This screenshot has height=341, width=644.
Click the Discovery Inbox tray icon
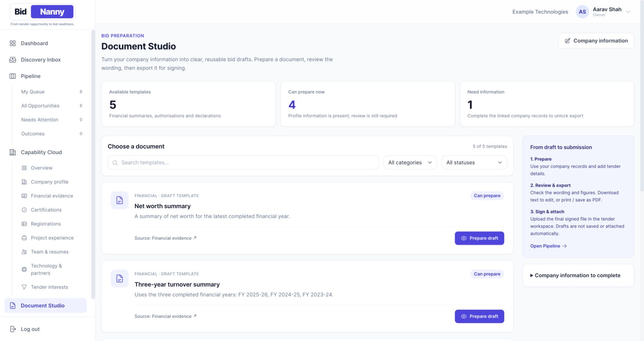(x=13, y=60)
